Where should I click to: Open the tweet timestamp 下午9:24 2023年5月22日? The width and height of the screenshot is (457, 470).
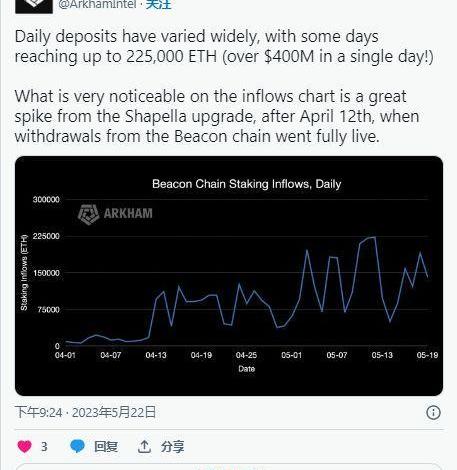[85, 412]
